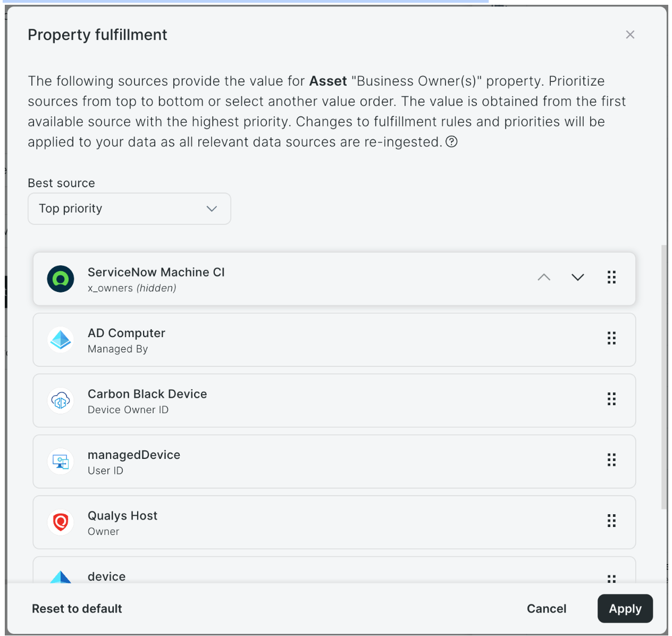The height and width of the screenshot is (636, 672).
Task: Click the managedDevice row drag handle
Action: (611, 460)
